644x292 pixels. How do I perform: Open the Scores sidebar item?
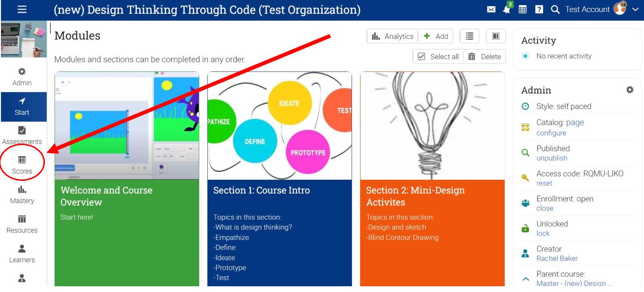click(22, 165)
